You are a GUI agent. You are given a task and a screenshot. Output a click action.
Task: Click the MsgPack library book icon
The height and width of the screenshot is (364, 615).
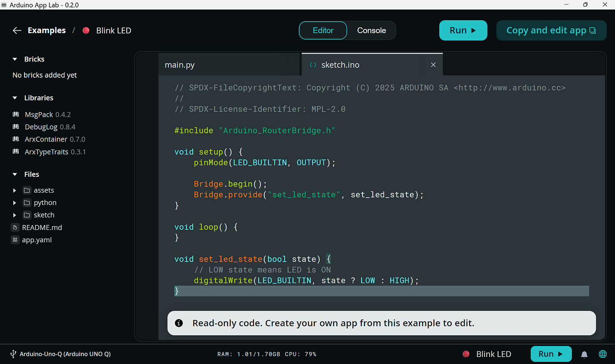coord(16,114)
